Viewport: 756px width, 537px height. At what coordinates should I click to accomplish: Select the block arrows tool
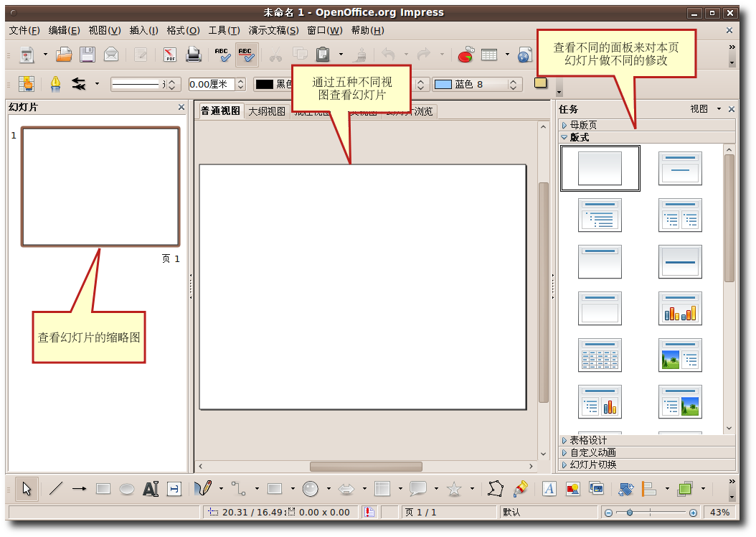click(346, 489)
